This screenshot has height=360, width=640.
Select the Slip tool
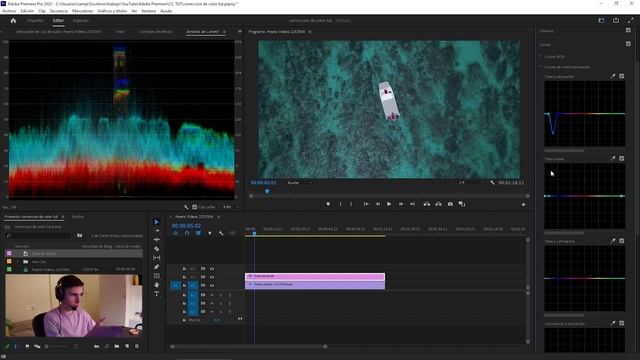click(x=157, y=258)
